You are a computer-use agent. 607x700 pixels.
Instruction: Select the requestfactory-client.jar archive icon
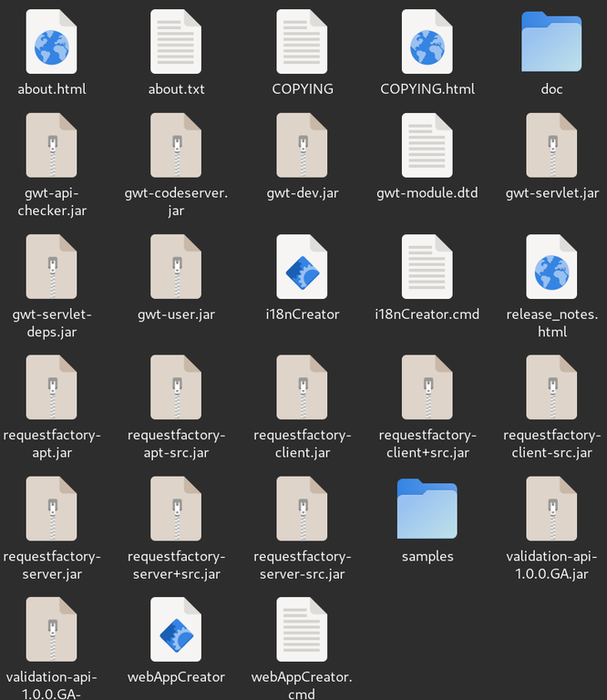click(x=302, y=387)
